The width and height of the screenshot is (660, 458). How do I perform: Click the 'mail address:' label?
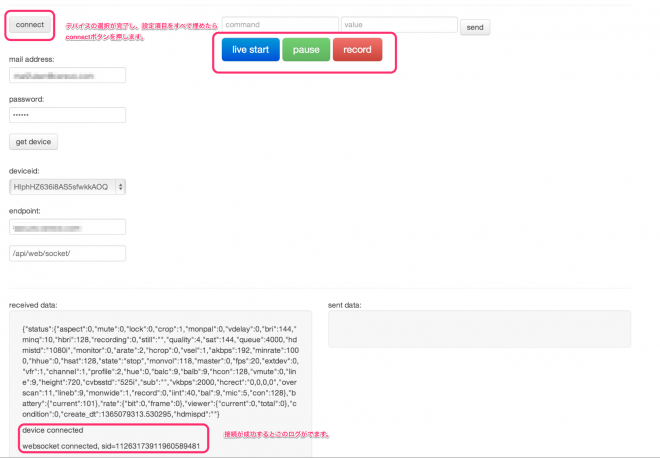(x=31, y=59)
